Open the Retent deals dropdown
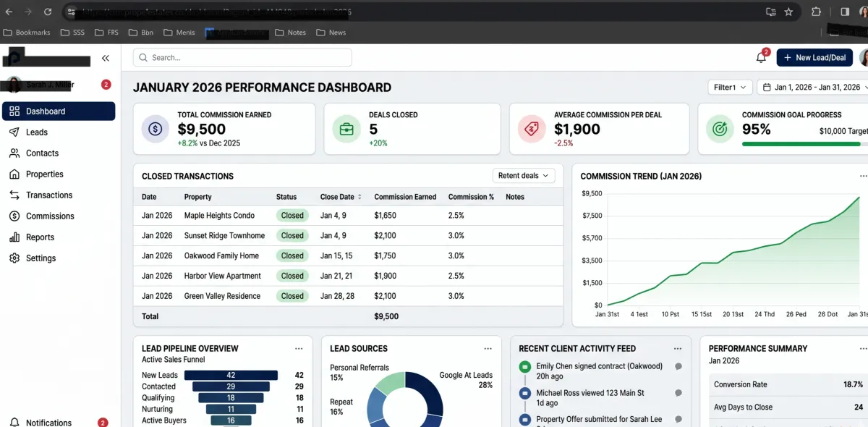868x427 pixels. click(523, 176)
